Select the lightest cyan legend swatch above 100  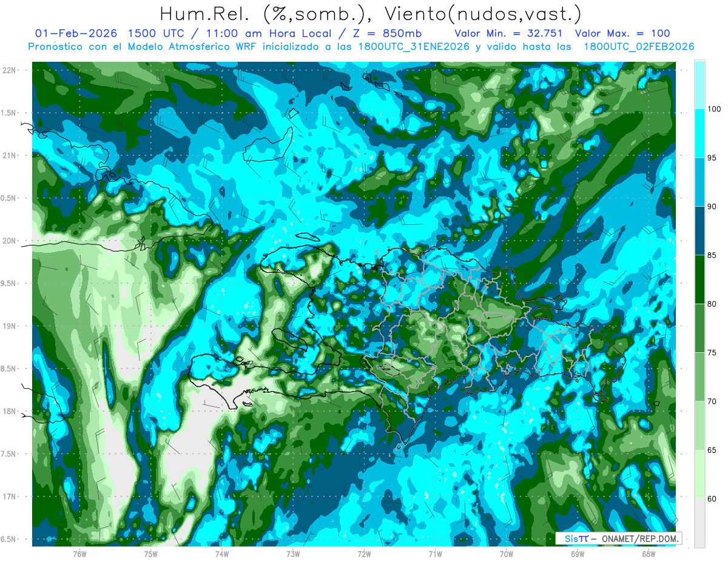699,84
